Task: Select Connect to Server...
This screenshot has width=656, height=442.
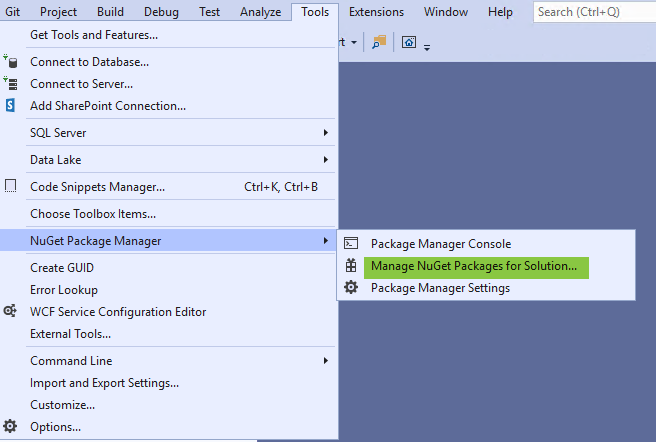Action: coord(169,84)
